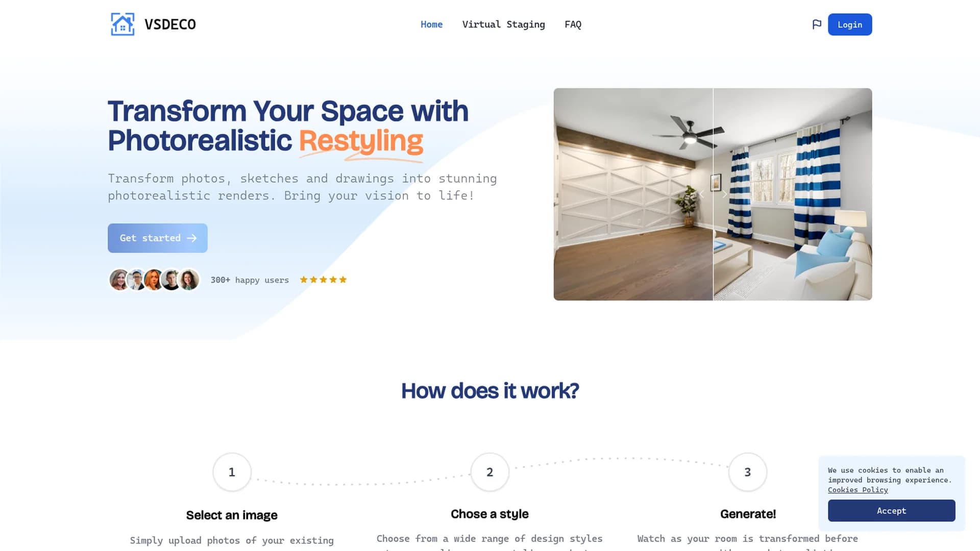Click the Get started button
Screen dimensions: 980x551
[158, 238]
